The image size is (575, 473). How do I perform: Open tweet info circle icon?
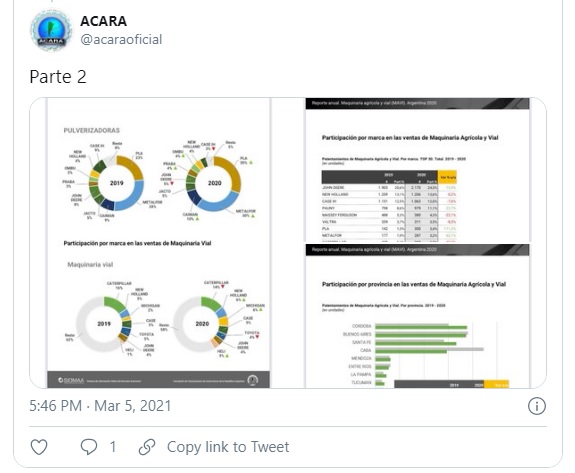[536, 406]
